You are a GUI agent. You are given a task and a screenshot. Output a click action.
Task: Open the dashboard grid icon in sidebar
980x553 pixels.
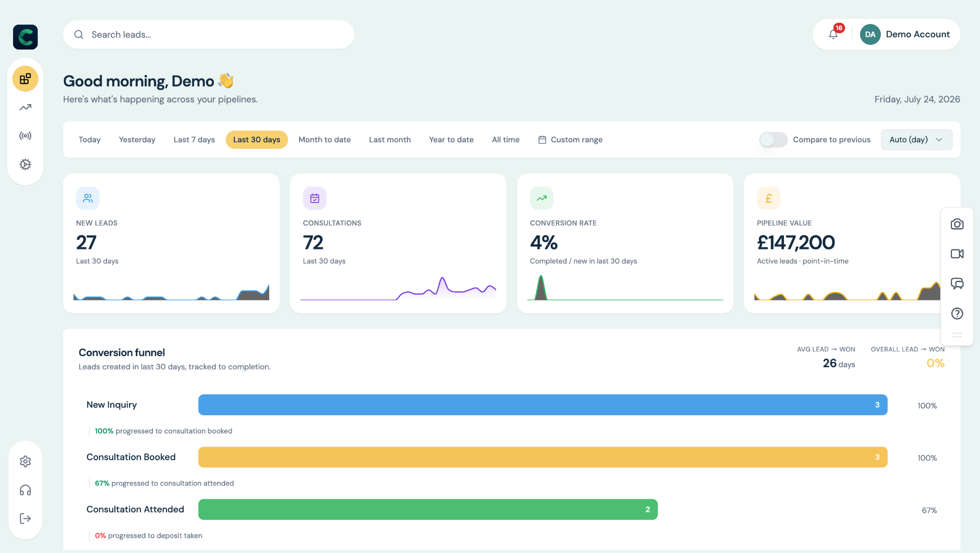coord(26,79)
